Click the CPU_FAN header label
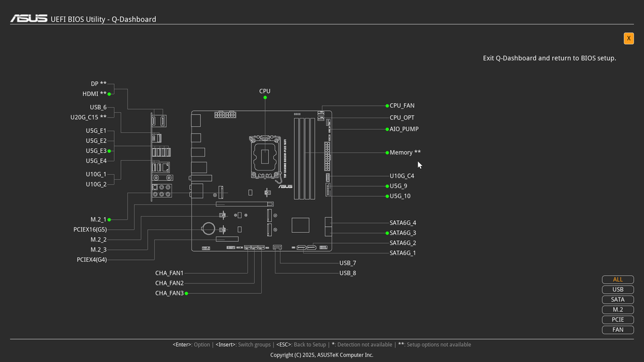 coord(402,106)
